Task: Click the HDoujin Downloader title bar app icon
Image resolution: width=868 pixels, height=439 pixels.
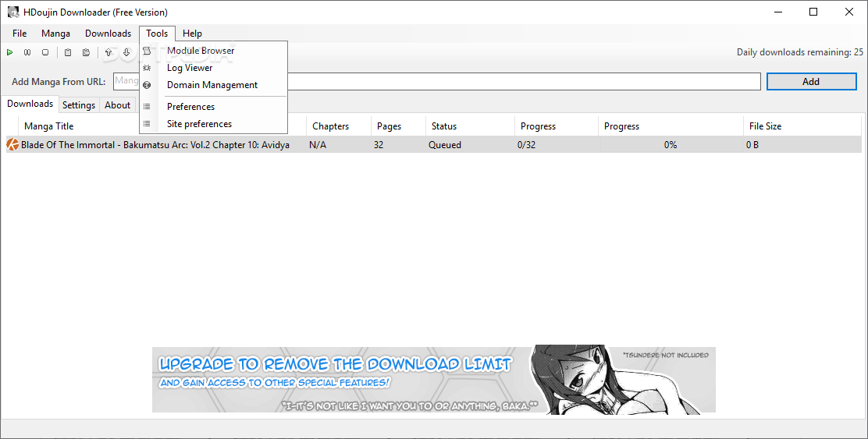Action: [x=12, y=12]
